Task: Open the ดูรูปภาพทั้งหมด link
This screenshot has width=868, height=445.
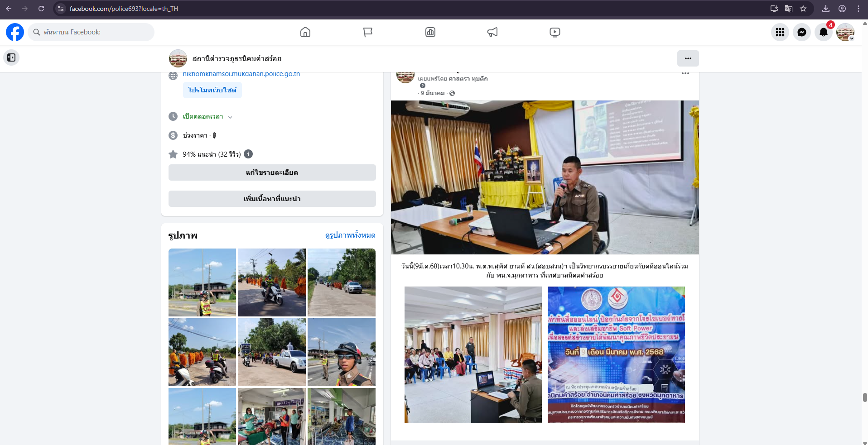Action: pyautogui.click(x=350, y=235)
